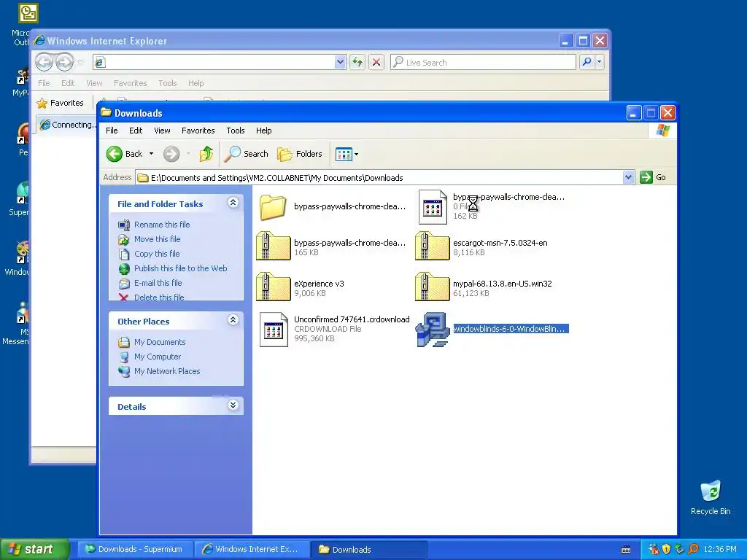747x560 pixels.
Task: Click the windowblinds-6-0-WindowBlin... file name
Action: tap(509, 329)
